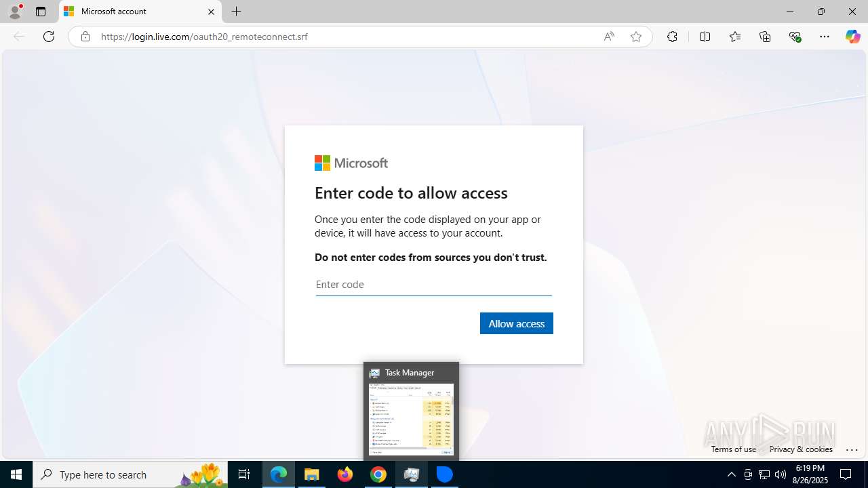868x488 pixels.
Task: View site information lock icon
Action: [x=85, y=37]
